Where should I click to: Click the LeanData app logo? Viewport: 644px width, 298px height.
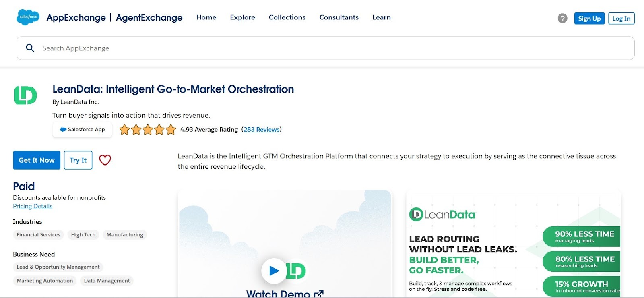point(26,95)
